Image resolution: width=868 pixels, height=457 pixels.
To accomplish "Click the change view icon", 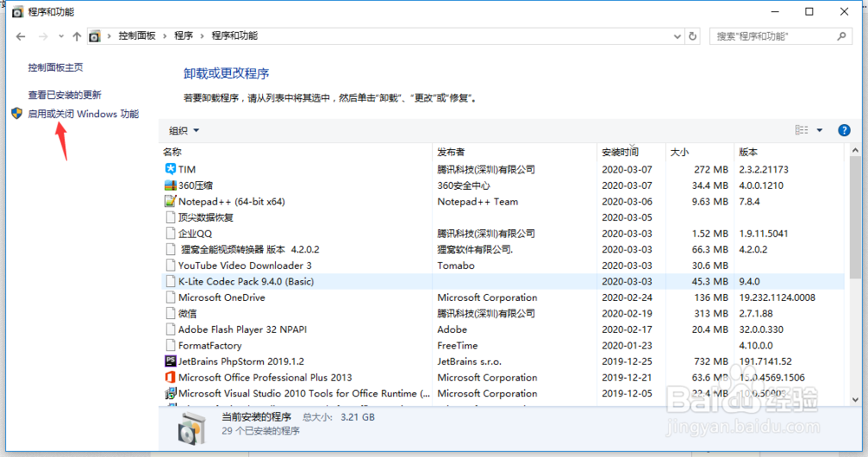I will pos(801,130).
